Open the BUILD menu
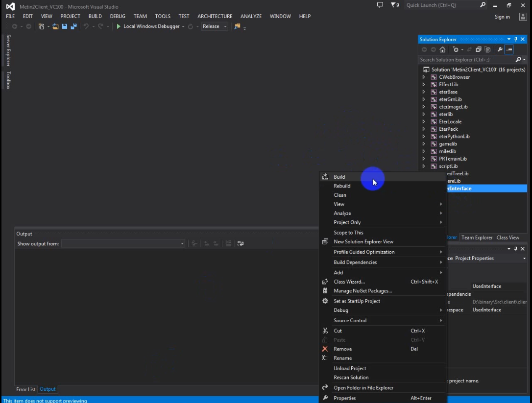Viewport: 532px width, 403px height. [95, 16]
